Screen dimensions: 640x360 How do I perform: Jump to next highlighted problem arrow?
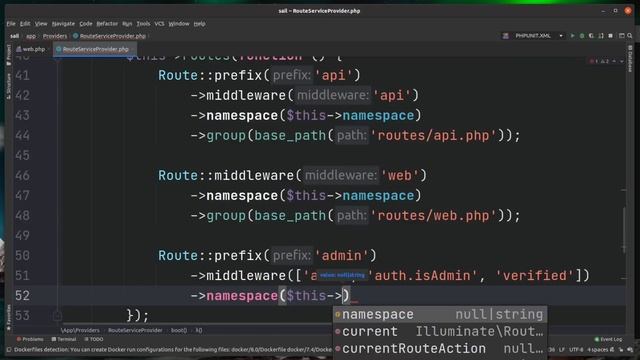tap(622, 61)
